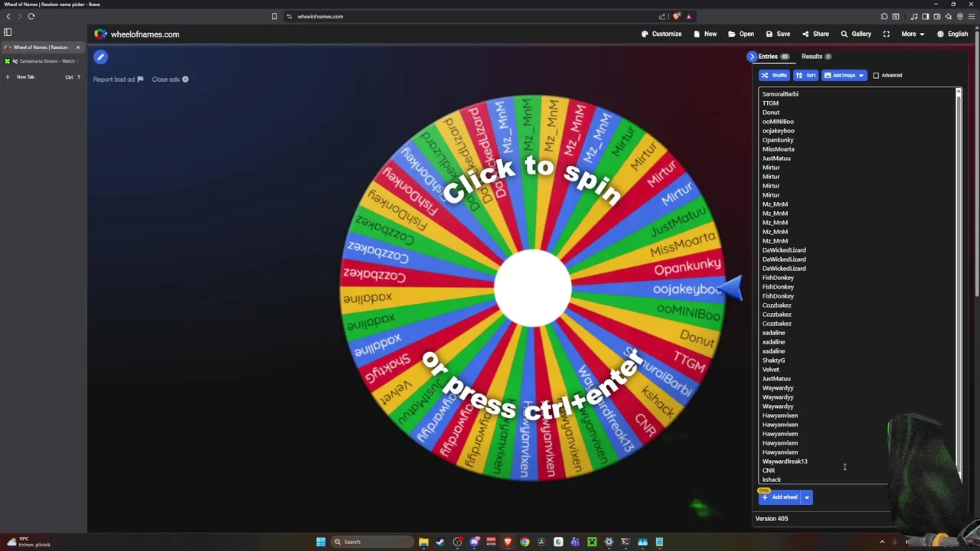Open Windows Start menu

(321, 542)
